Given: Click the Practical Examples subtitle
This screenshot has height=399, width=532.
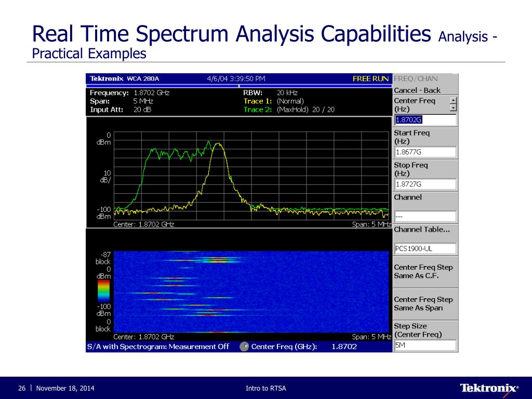Looking at the screenshot, I should [x=89, y=54].
